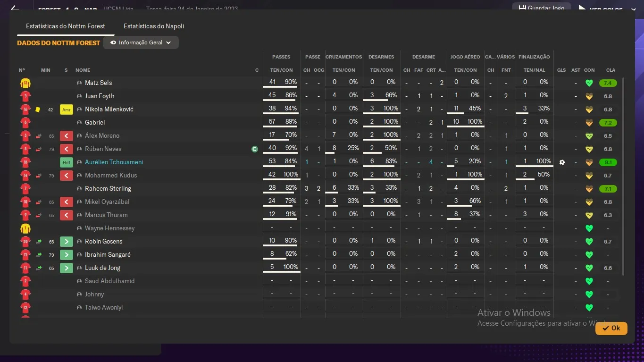Click the back arrow at the top left
The width and height of the screenshot is (644, 362).
[x=15, y=8]
